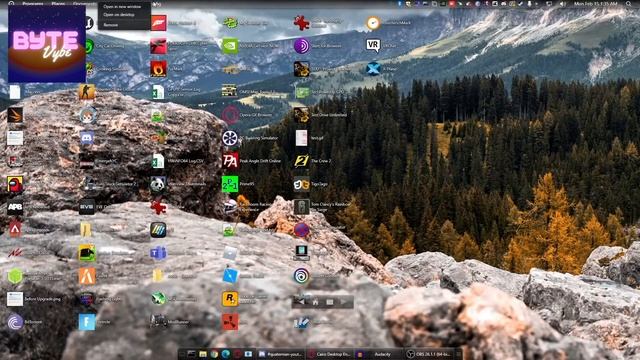Select the green Prime95 icon
Viewport: 640px width, 360px height.
230,184
